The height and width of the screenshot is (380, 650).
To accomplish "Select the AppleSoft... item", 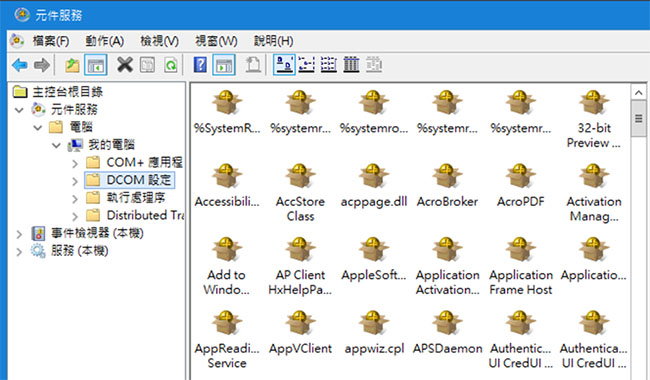I will [x=374, y=259].
